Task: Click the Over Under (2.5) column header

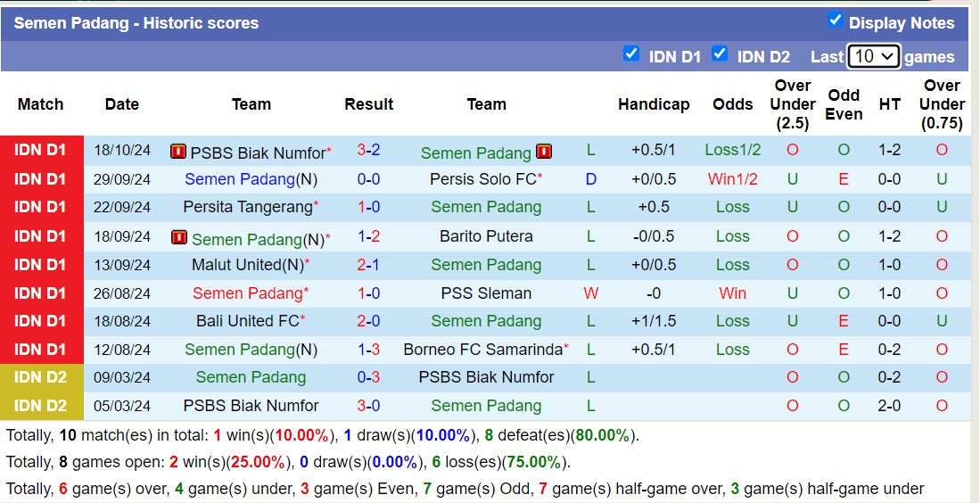Action: (x=793, y=104)
